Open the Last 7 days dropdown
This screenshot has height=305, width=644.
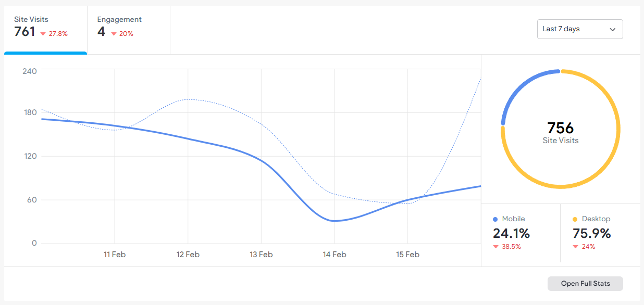[580, 29]
